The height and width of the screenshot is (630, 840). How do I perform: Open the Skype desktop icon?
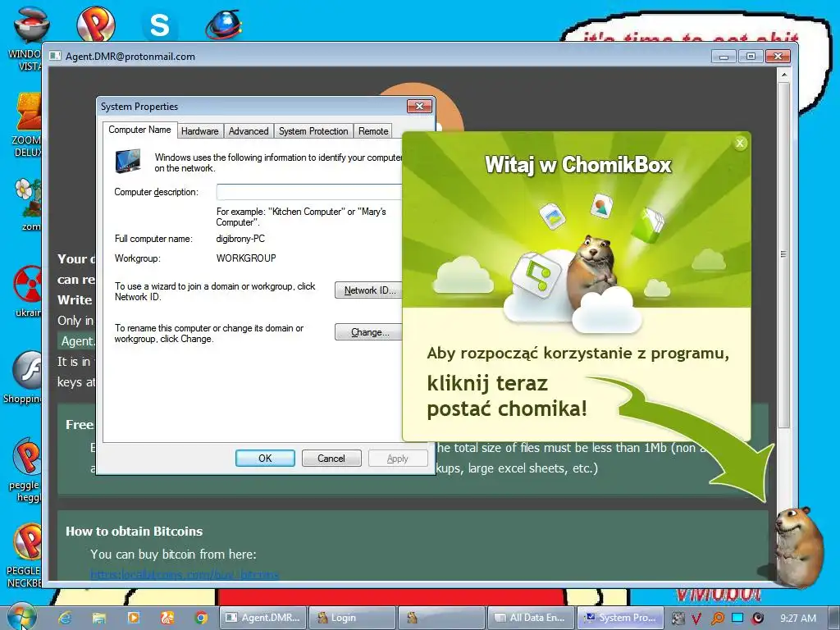(x=160, y=25)
